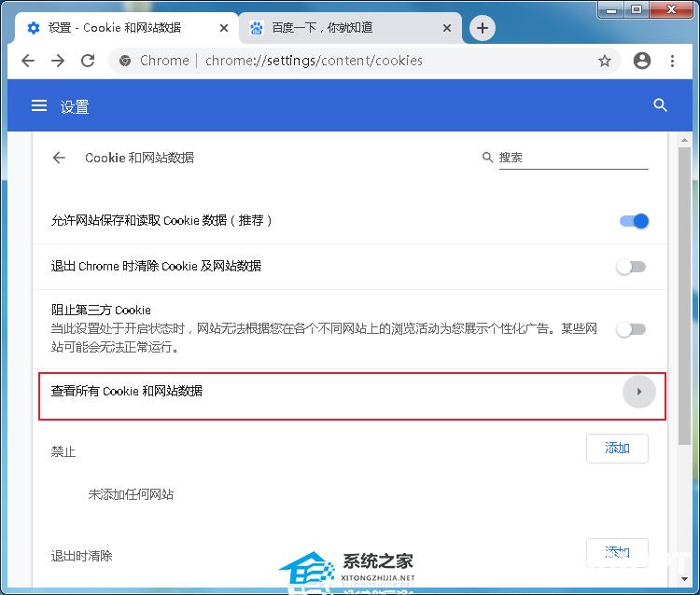The height and width of the screenshot is (595, 700).
Task: Click the address bar URL
Action: pyautogui.click(x=314, y=61)
